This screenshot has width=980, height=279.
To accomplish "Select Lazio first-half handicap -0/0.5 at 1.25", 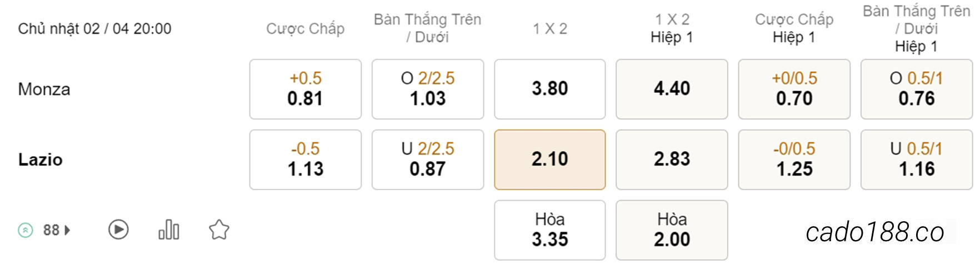I will coord(794,160).
